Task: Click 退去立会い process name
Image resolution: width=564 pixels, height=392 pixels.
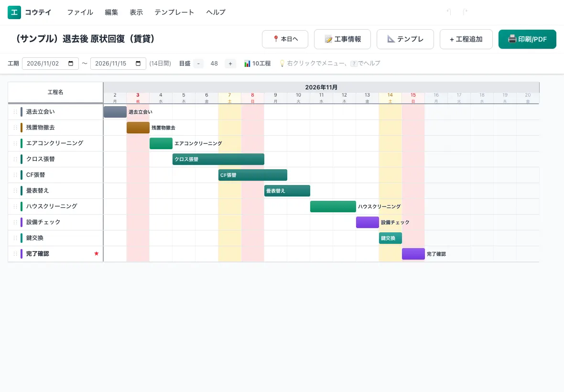Action: tap(40, 112)
